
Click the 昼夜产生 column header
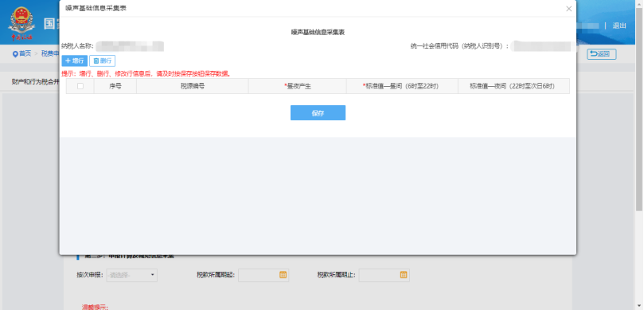(x=298, y=86)
